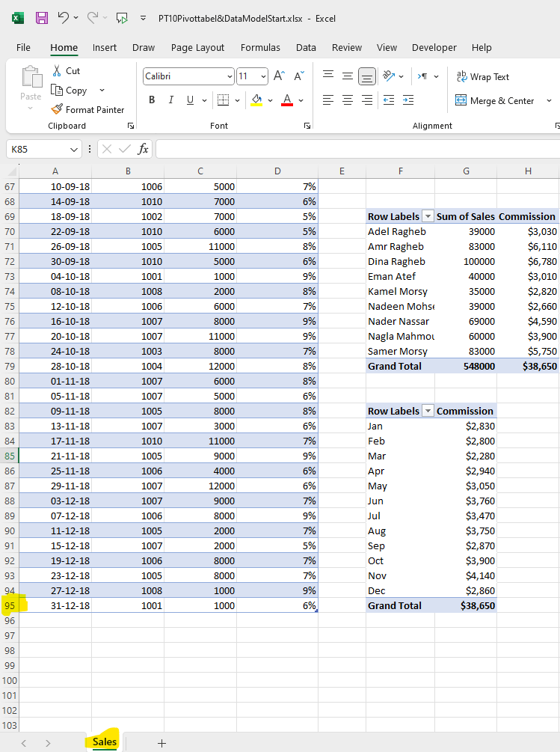Click the Undo arrow icon
Image resolution: width=560 pixels, height=752 pixels.
64,17
